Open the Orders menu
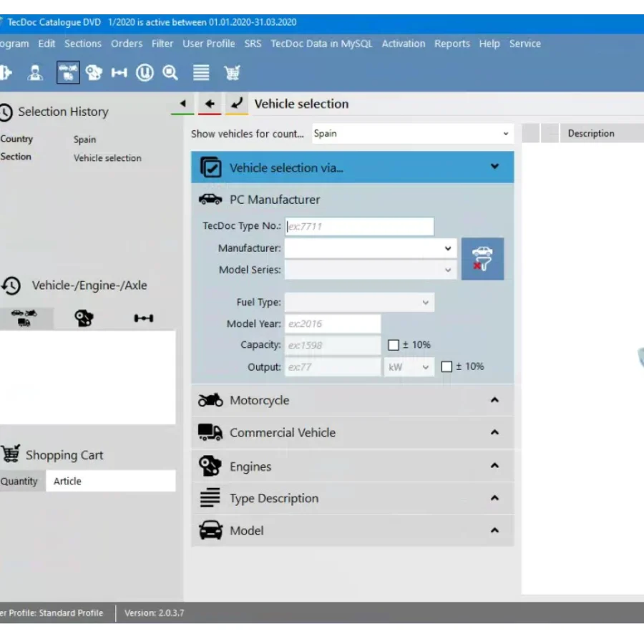The image size is (644, 644). [127, 44]
